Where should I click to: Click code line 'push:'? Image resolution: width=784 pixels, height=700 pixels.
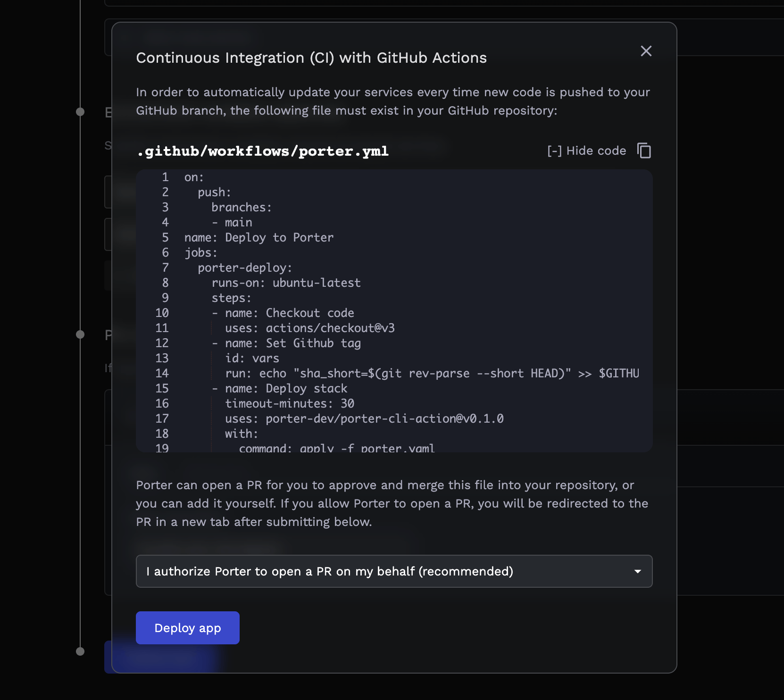pyautogui.click(x=214, y=192)
